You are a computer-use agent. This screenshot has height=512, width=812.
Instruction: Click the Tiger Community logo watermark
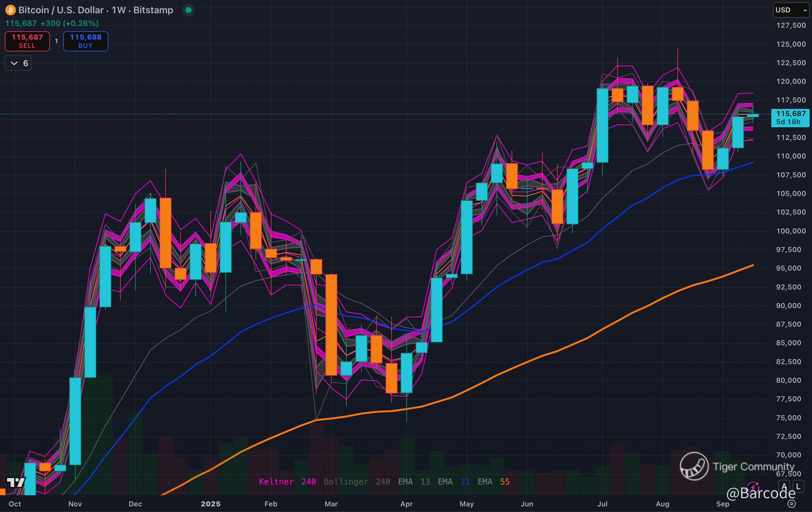tap(694, 466)
